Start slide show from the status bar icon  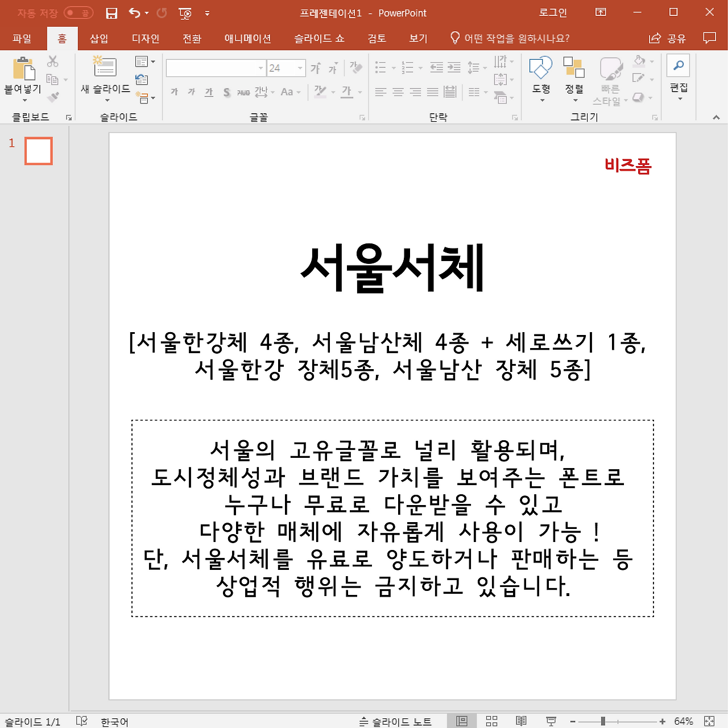coord(551,721)
